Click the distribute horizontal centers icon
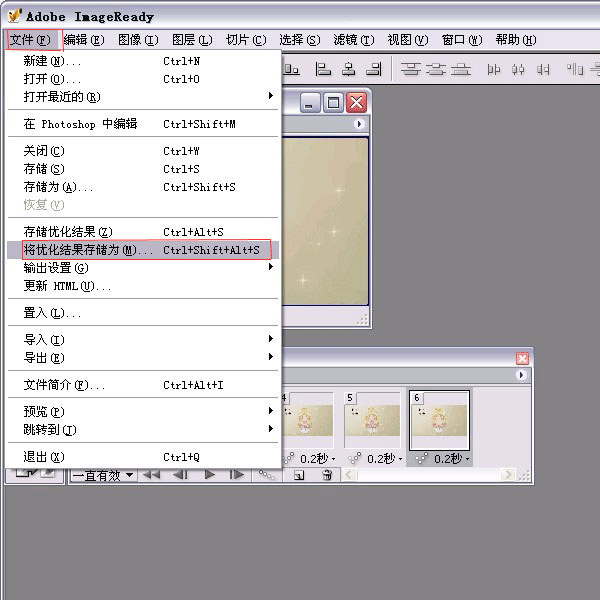The image size is (600, 600). (518, 70)
